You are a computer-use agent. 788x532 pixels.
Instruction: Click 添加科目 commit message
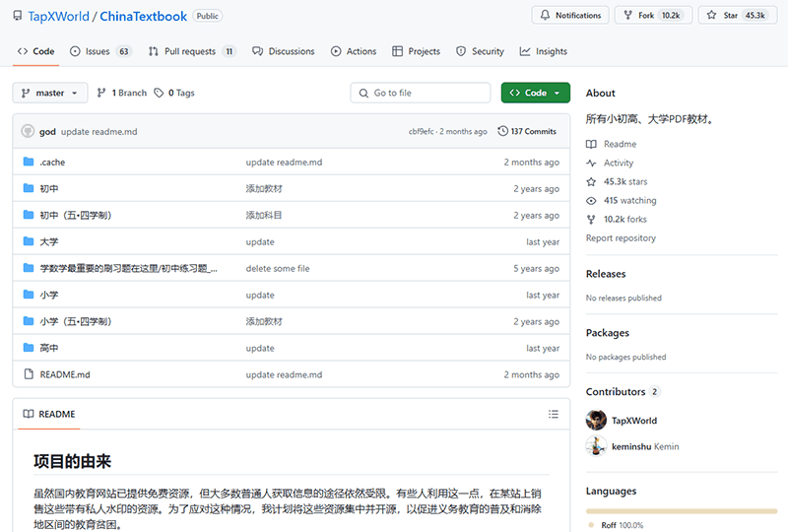264,215
